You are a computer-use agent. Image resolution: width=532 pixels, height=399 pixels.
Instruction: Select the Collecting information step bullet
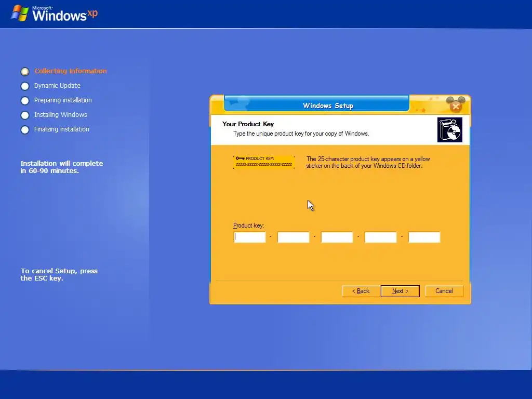25,72
